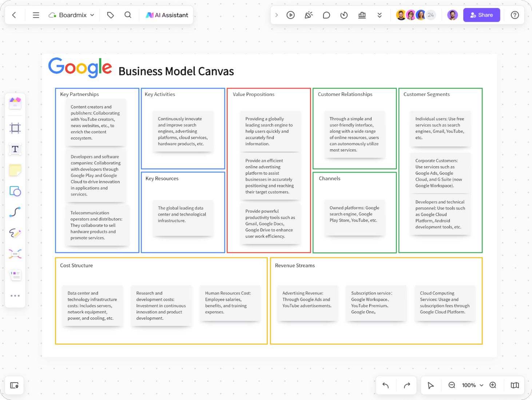532x400 pixels.
Task: Select the Mind map tool
Action: point(15,254)
